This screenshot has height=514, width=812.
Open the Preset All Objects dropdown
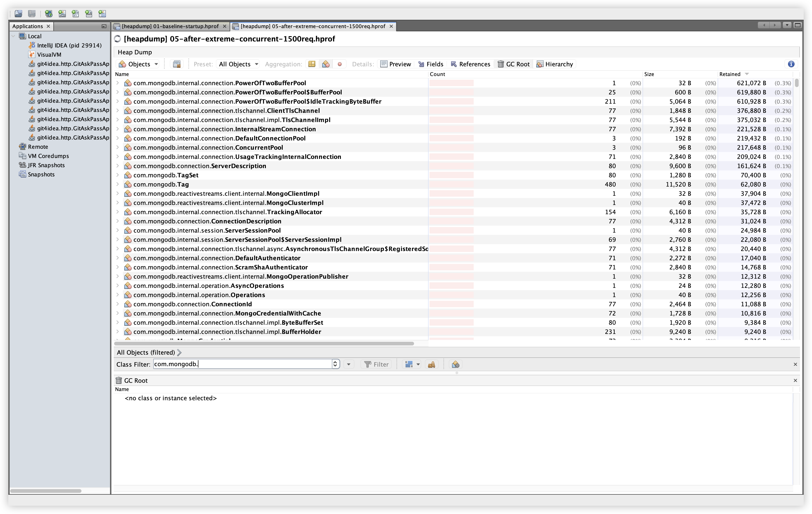pos(238,64)
